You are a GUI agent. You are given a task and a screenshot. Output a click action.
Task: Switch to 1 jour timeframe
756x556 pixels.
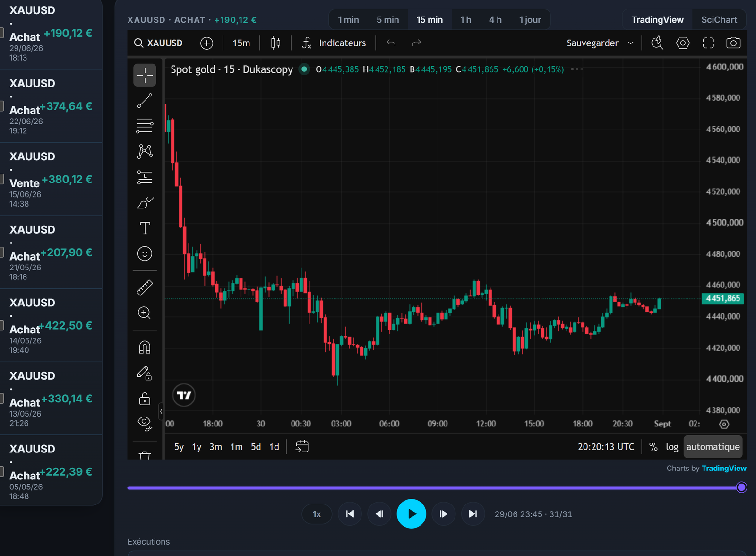point(530,20)
